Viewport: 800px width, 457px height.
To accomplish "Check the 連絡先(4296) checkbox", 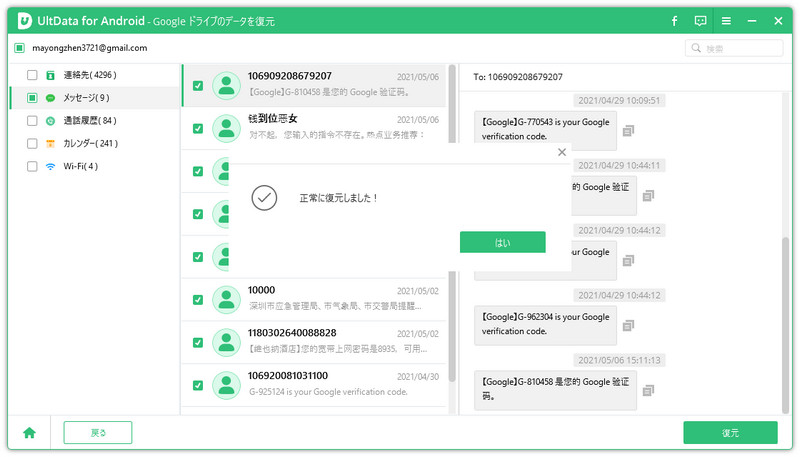I will tap(32, 75).
